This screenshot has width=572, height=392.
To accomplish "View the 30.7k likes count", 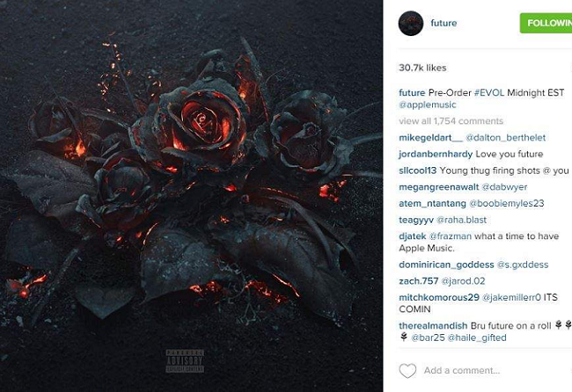I will (x=422, y=68).
